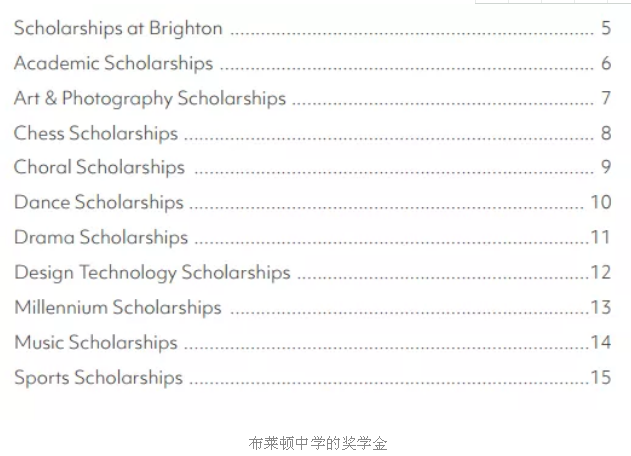Open Art & Photography Scholarships entry
631x456 pixels.
click(x=150, y=99)
